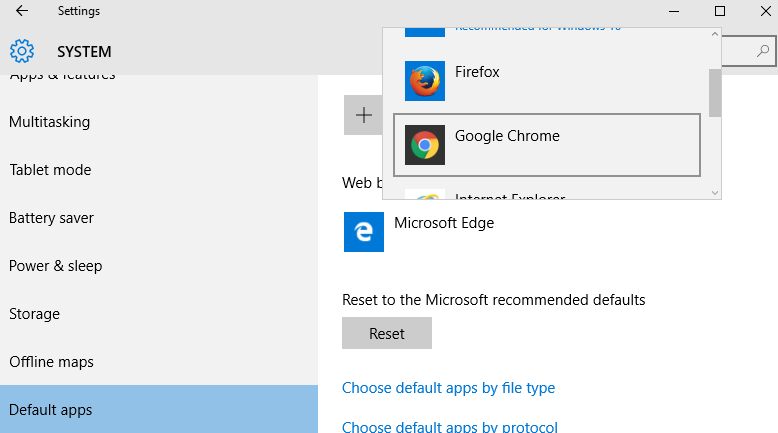
Task: Select the Google Chrome icon
Action: click(x=425, y=145)
